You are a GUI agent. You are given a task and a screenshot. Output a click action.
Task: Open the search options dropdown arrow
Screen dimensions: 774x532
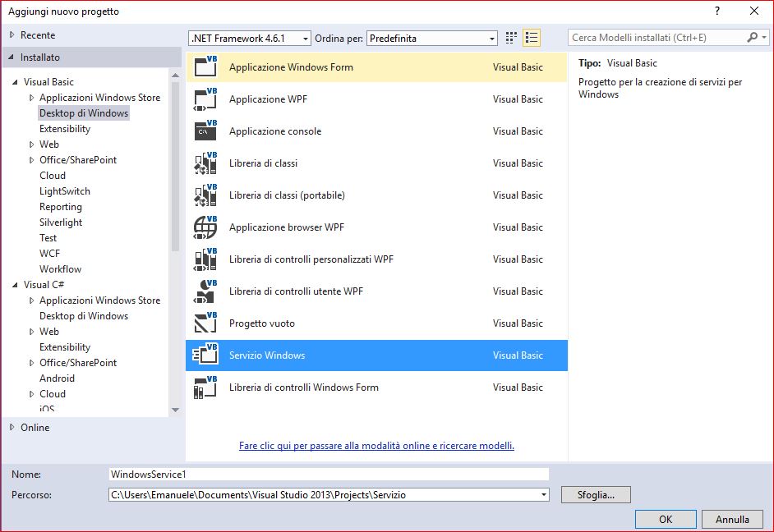[764, 38]
